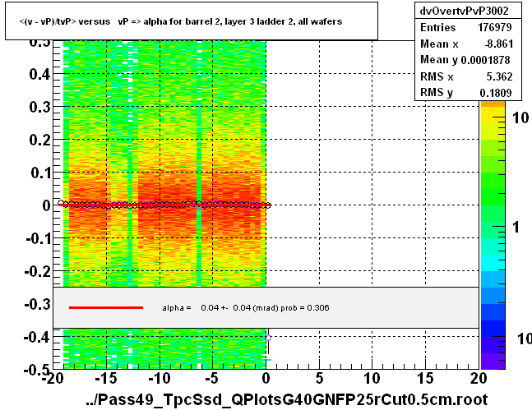Click the RMS x 5.362 row
Viewport: 532px width, 410px height.
click(x=466, y=76)
